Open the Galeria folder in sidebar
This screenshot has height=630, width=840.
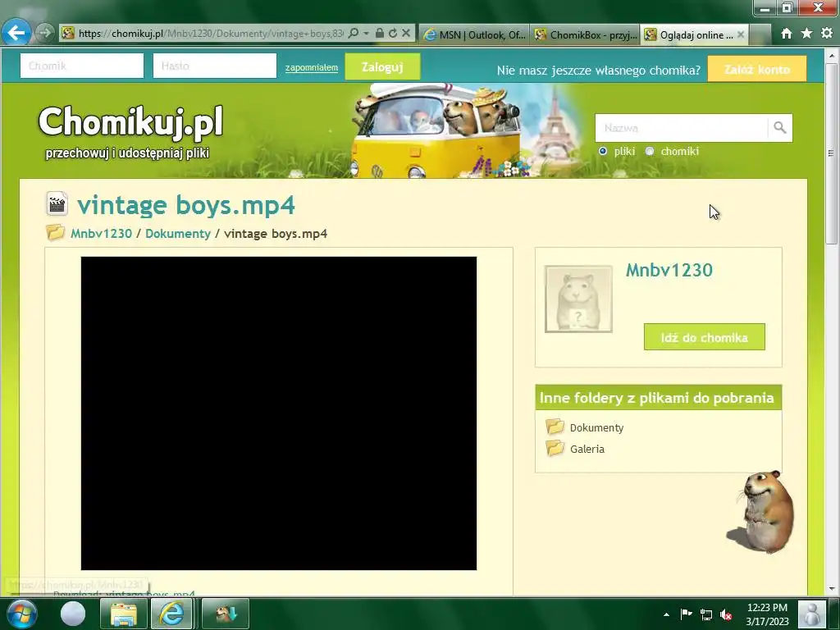tap(587, 449)
